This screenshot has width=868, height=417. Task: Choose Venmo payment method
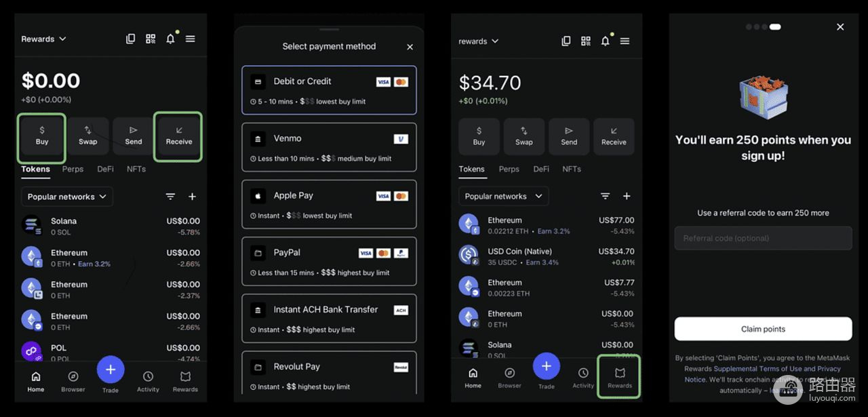coord(329,147)
